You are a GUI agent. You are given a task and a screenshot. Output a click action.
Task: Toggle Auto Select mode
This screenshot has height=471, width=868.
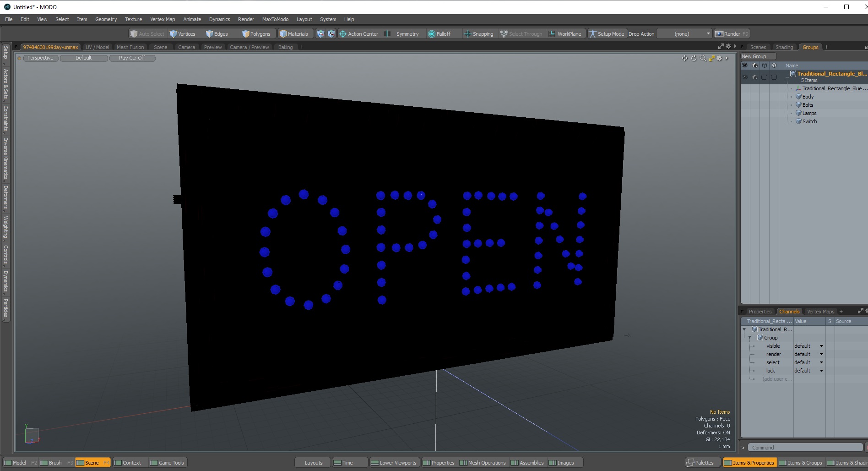[147, 34]
